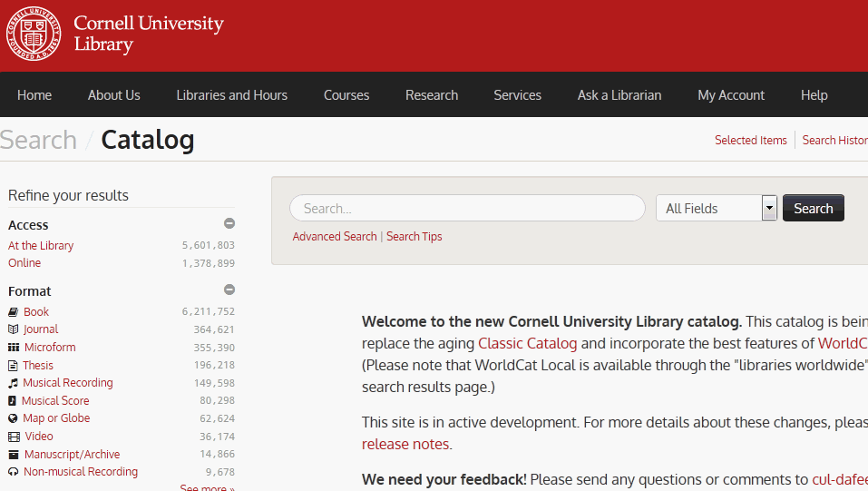
Task: Open the Classic Catalog link
Action: point(528,344)
